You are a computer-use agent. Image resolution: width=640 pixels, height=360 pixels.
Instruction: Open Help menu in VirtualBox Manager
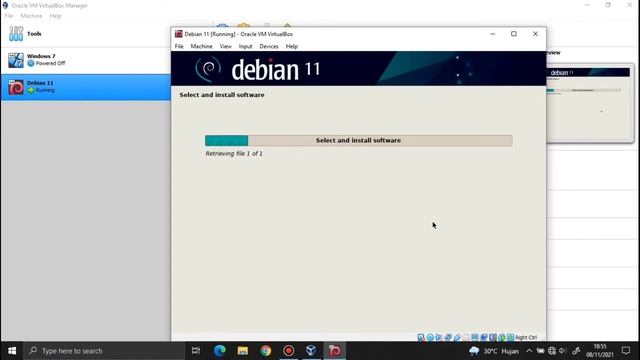(56, 16)
